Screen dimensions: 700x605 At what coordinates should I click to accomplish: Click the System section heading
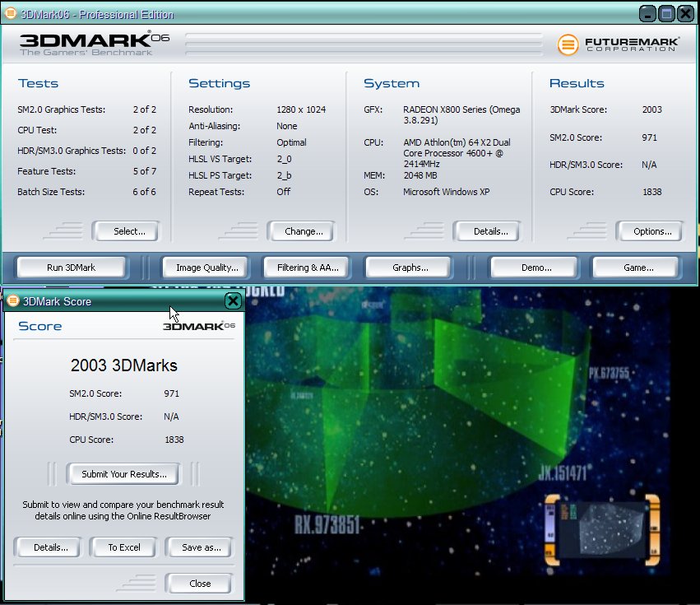click(392, 83)
